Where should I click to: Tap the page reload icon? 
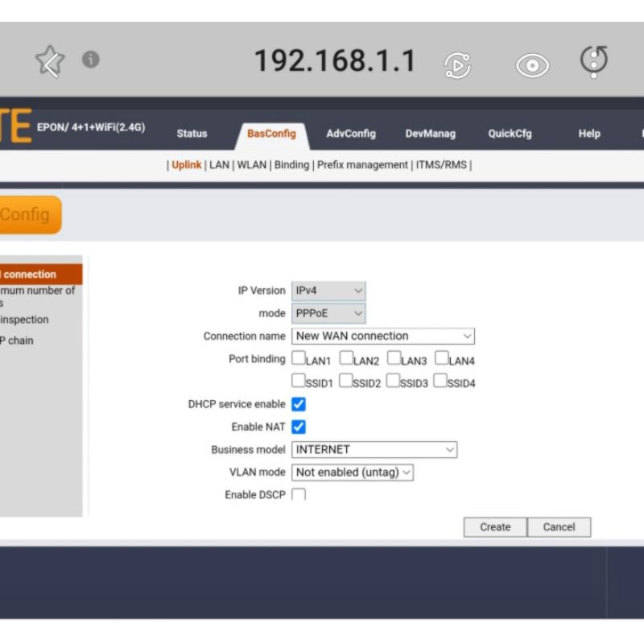[594, 61]
